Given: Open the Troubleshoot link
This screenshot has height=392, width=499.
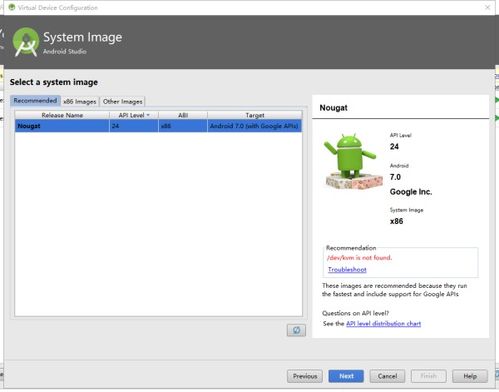Looking at the screenshot, I should 347,269.
